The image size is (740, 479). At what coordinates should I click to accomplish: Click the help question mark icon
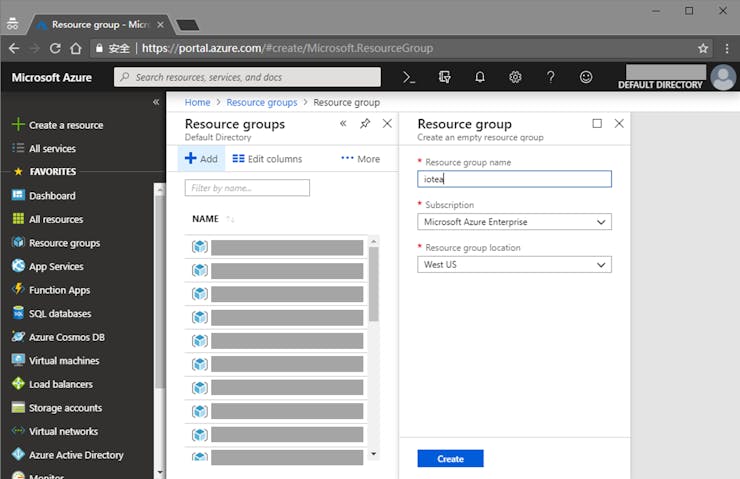[550, 77]
